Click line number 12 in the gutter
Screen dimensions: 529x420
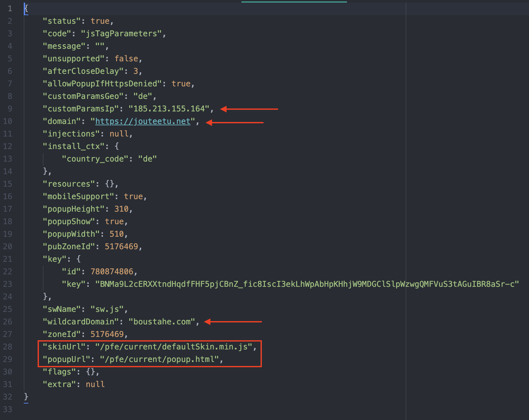click(8, 146)
